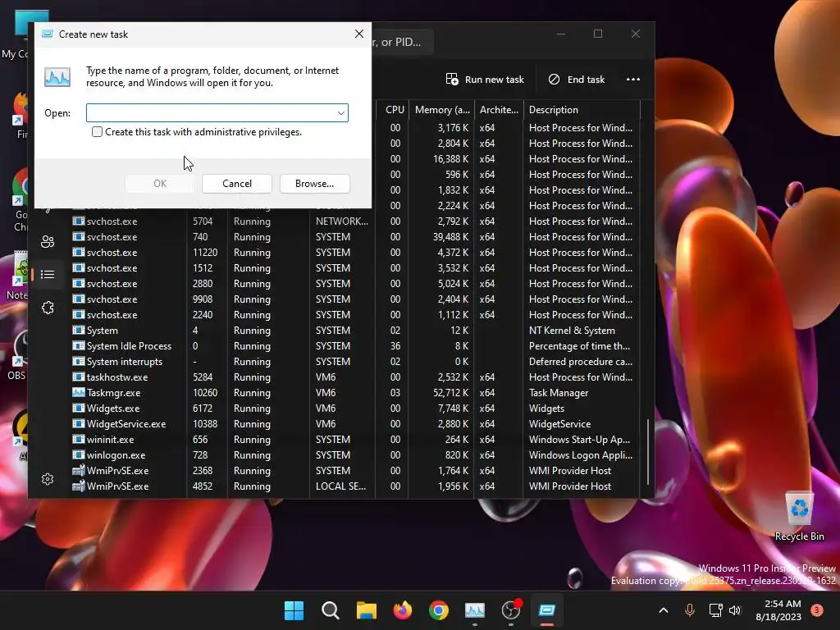840x630 pixels.
Task: Select svchost.exe with PID 5704
Action: click(x=355, y=221)
